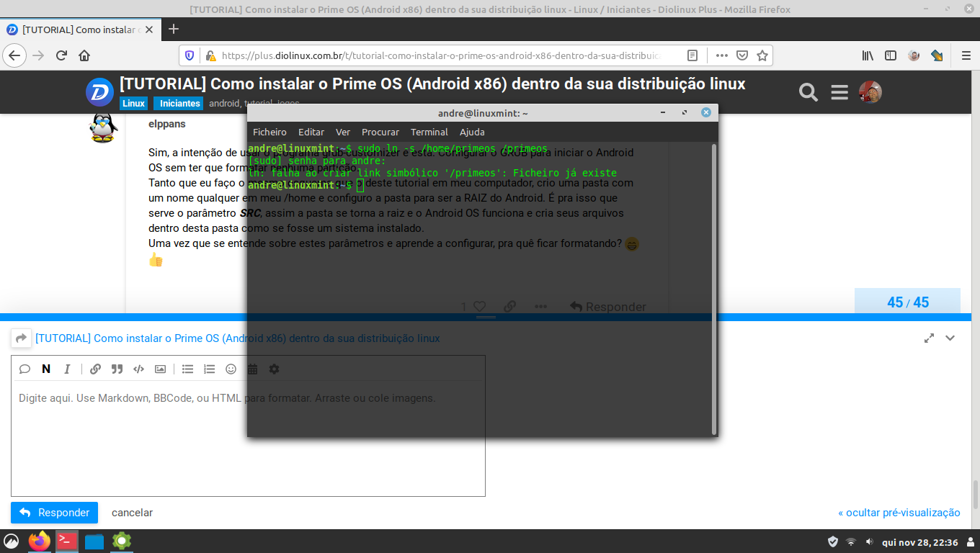
Task: Open Terminal menu in terminal window
Action: pos(429,132)
